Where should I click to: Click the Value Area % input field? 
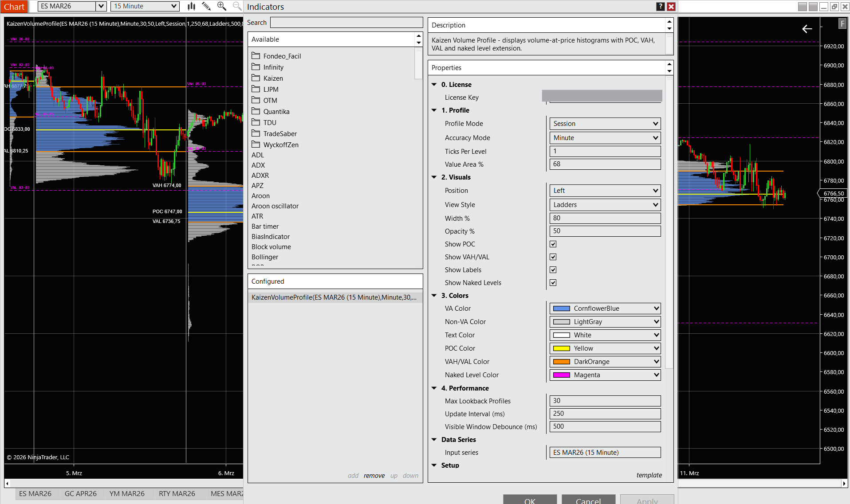click(605, 164)
